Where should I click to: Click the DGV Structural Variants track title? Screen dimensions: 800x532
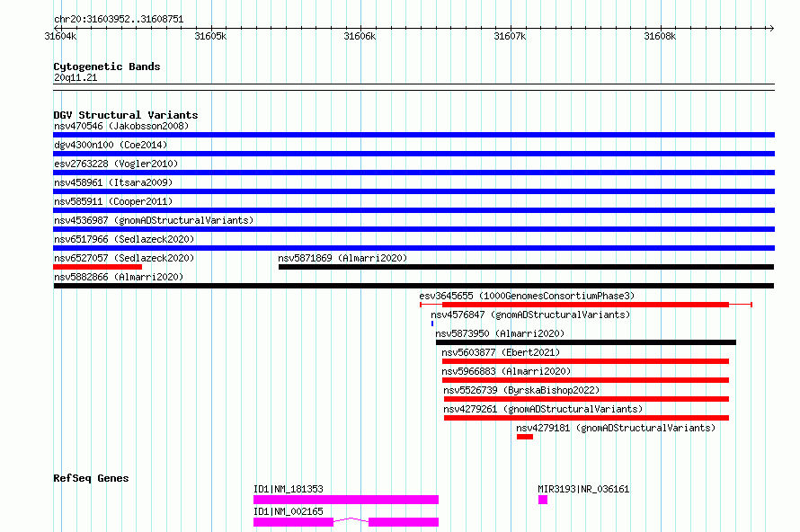[126, 115]
